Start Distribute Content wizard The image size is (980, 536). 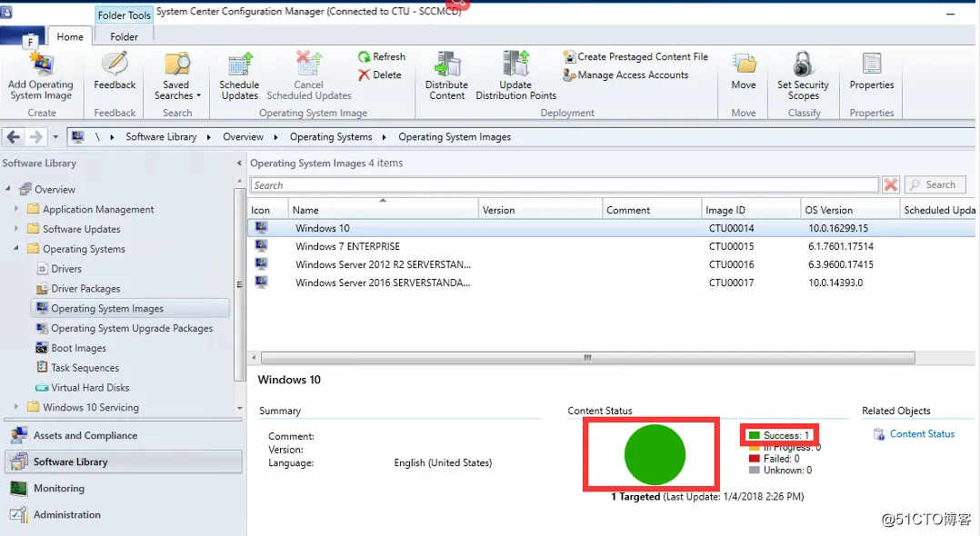coord(446,76)
